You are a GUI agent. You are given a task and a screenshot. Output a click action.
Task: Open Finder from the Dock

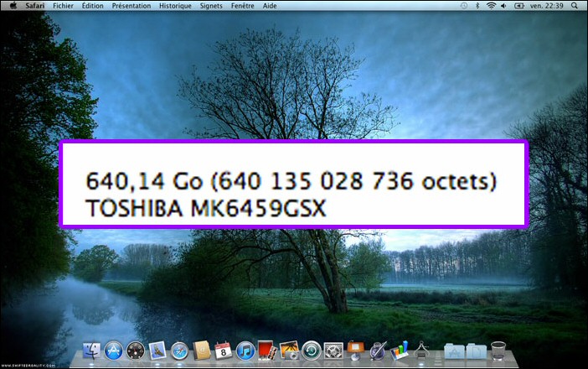(x=91, y=351)
